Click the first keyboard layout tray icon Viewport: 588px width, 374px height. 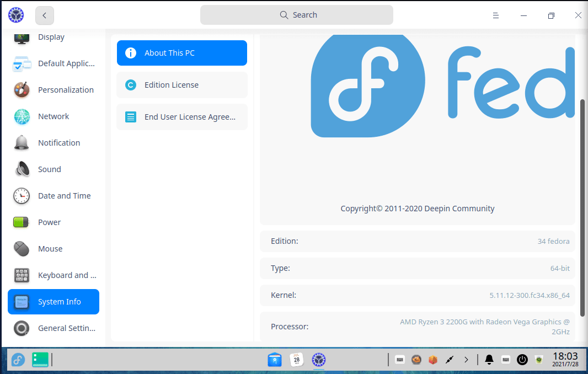(400, 360)
